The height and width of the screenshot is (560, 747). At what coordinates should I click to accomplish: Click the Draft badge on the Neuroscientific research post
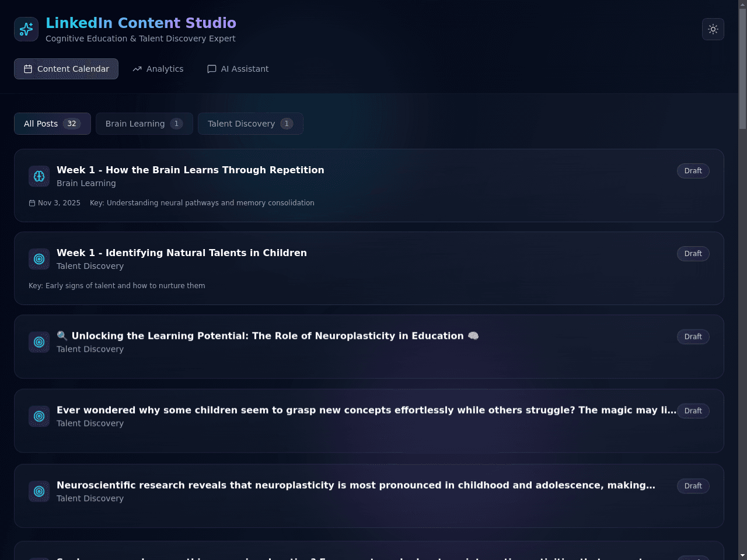(693, 486)
